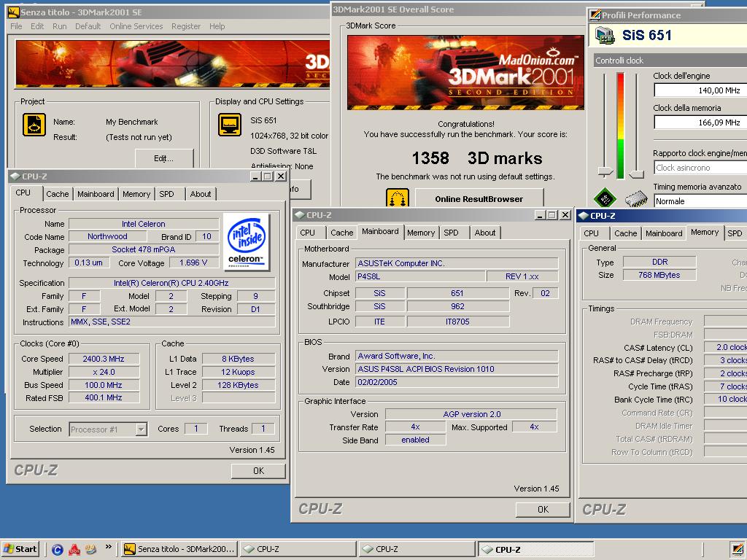Click the 1358 3D marks score
Screen dimensions: 747x560
tap(477, 158)
